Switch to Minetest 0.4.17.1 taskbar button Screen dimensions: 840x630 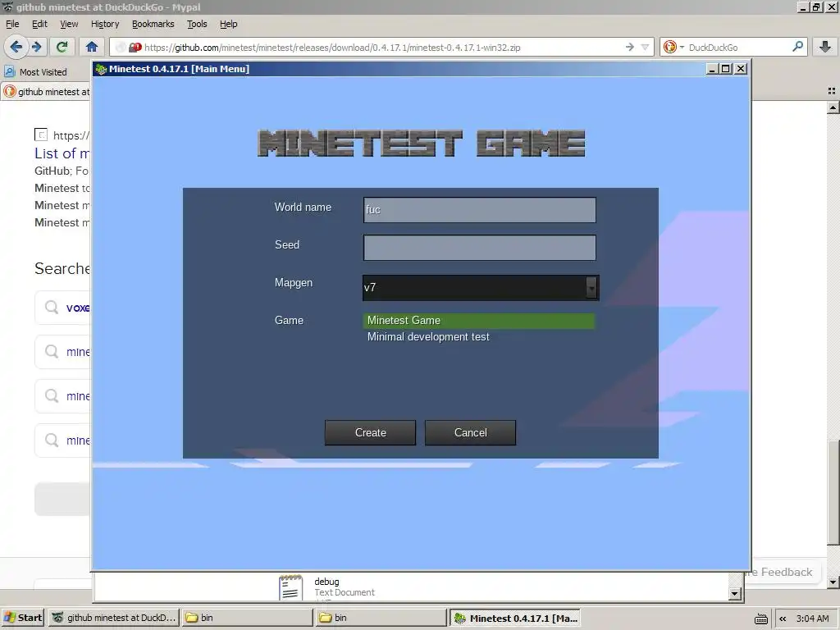(x=515, y=618)
